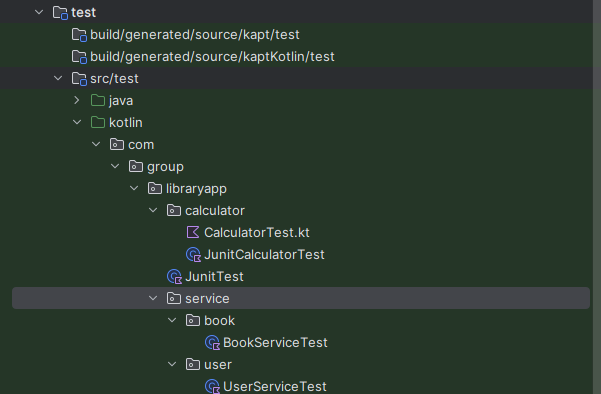Image resolution: width=601 pixels, height=394 pixels.
Task: Select build/generated/source/kaptKotlin/test
Action: pos(212,57)
